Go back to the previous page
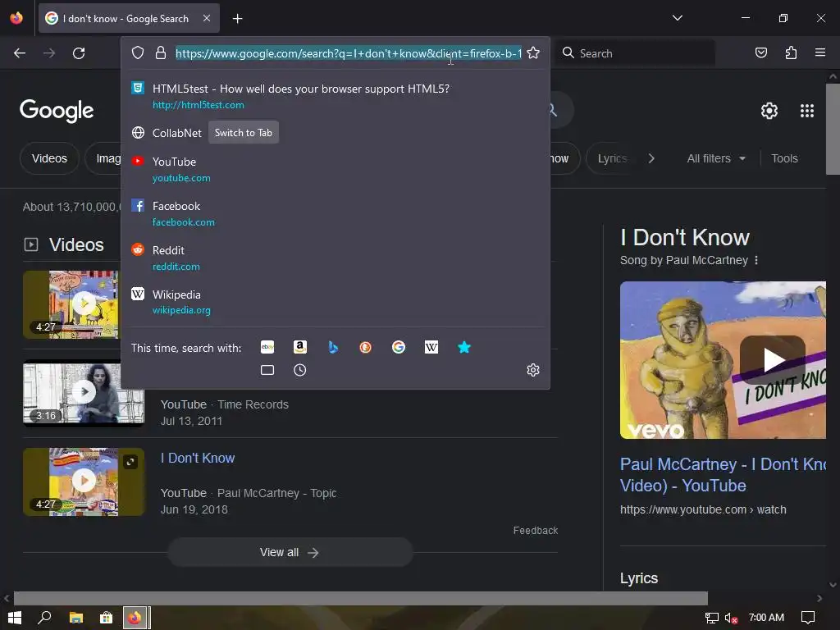This screenshot has height=630, width=840. [20, 53]
